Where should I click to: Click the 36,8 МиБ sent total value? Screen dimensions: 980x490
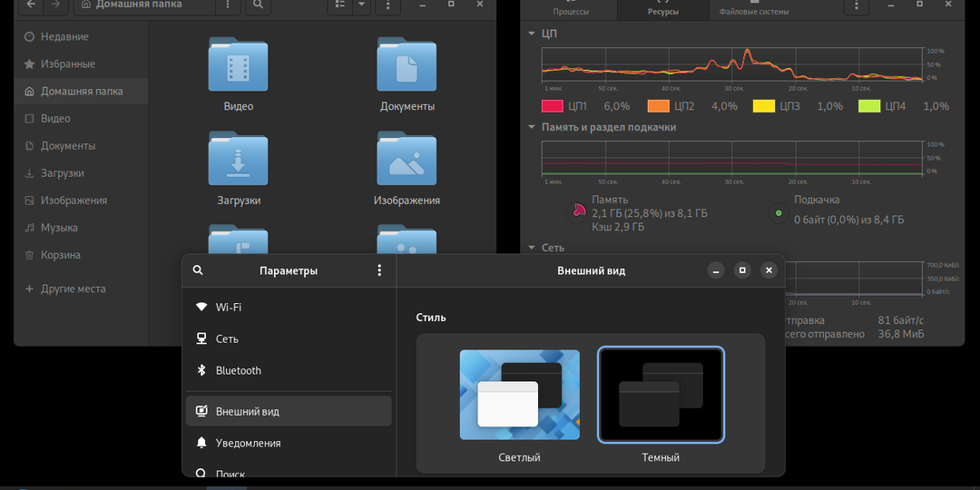[901, 334]
